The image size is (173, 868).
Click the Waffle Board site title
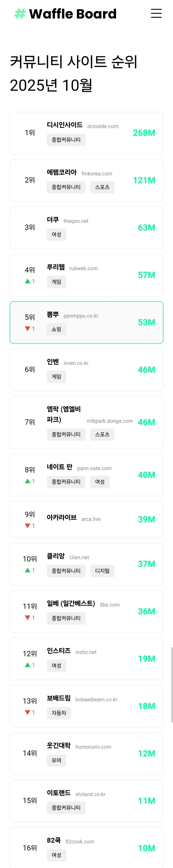73,14
